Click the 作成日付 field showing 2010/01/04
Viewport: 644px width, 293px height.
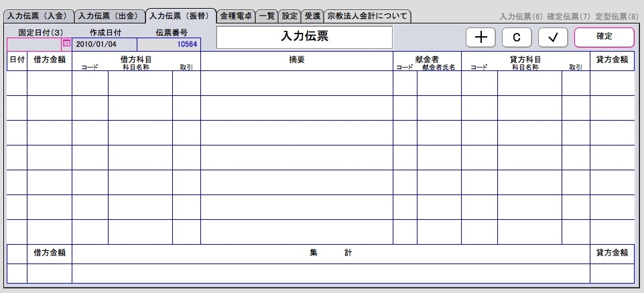(x=105, y=44)
